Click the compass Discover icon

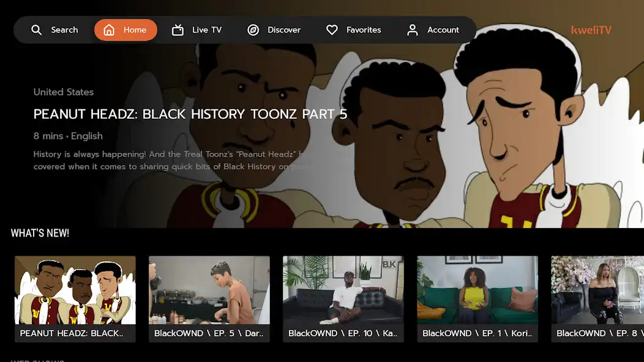253,30
